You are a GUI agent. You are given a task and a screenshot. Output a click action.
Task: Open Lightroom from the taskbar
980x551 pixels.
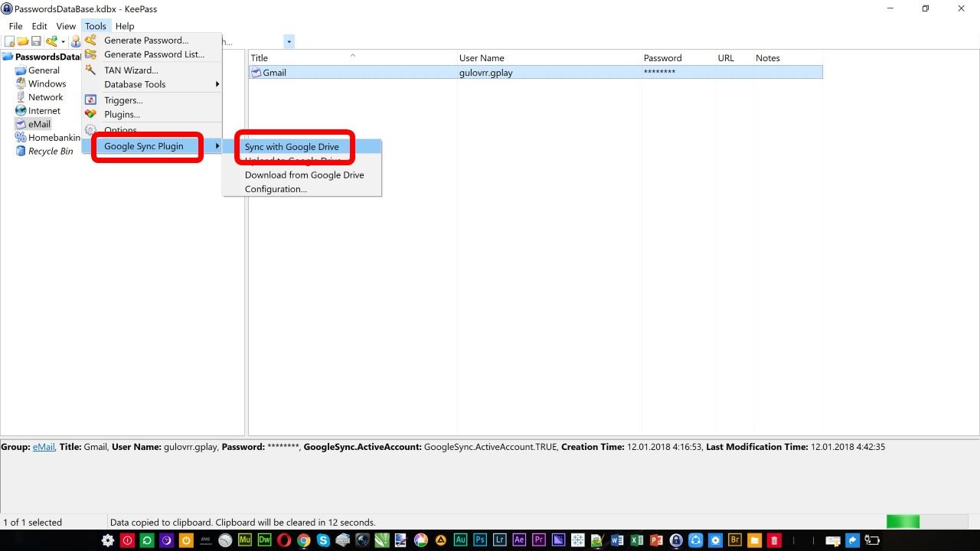[x=500, y=540]
